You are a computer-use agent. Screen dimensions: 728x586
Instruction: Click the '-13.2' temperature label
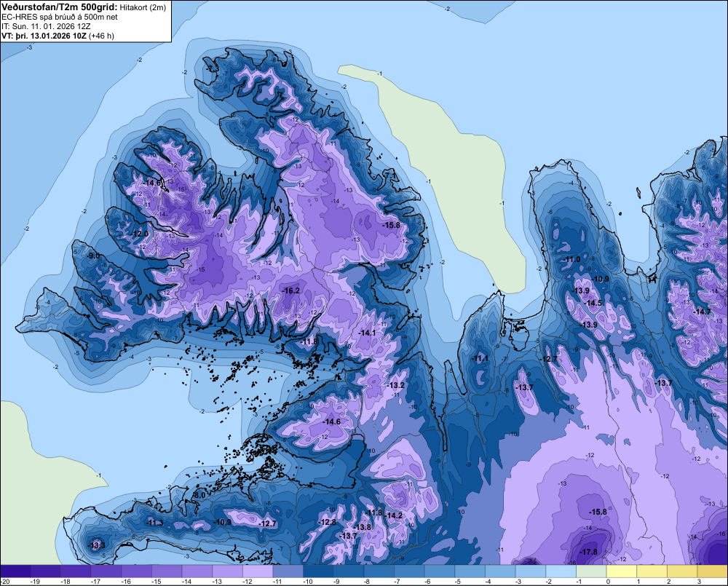coord(395,385)
